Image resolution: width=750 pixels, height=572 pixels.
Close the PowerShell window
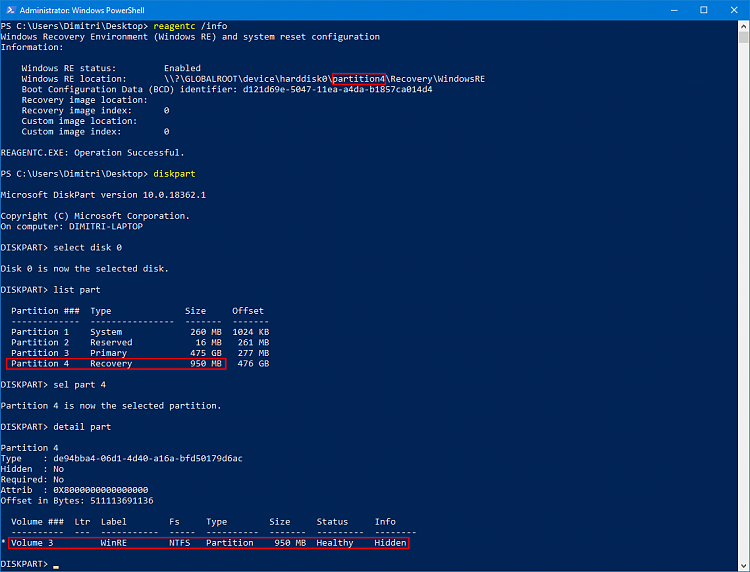coord(734,10)
